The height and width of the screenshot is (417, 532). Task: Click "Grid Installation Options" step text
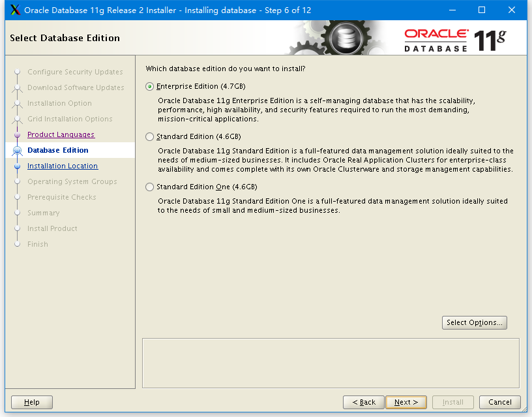[x=70, y=119]
